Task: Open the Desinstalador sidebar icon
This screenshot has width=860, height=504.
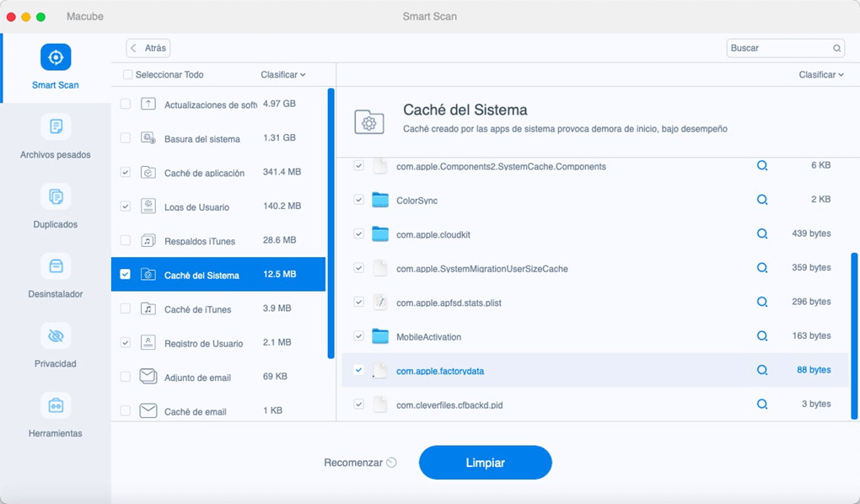Action: pos(56,266)
